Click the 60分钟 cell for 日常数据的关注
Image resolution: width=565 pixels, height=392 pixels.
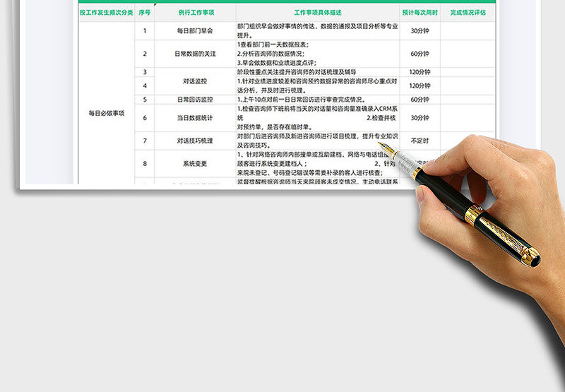(x=420, y=54)
